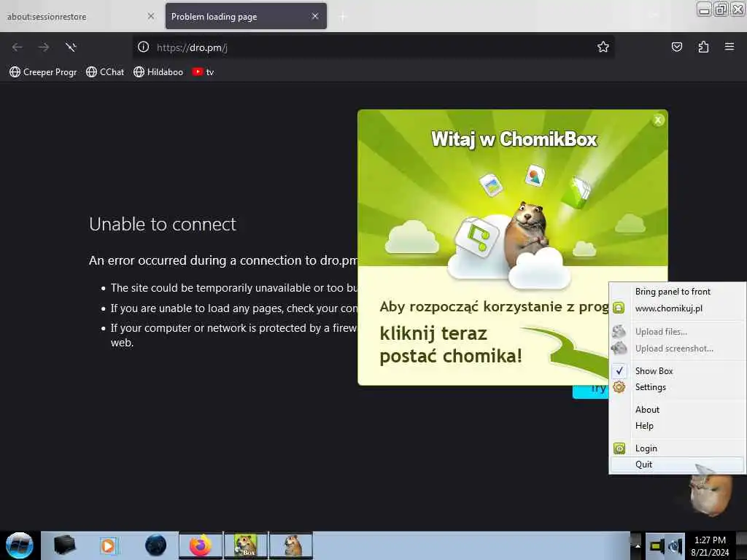Viewport: 747px width, 560px height.
Task: Switch to Firefox in the taskbar
Action: pos(201,545)
